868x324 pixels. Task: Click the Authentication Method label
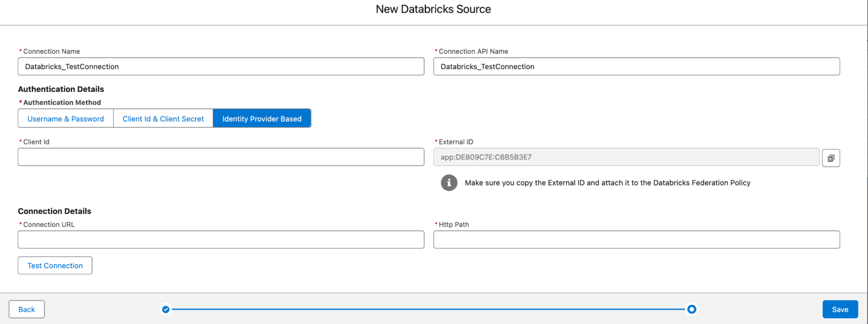pos(62,102)
